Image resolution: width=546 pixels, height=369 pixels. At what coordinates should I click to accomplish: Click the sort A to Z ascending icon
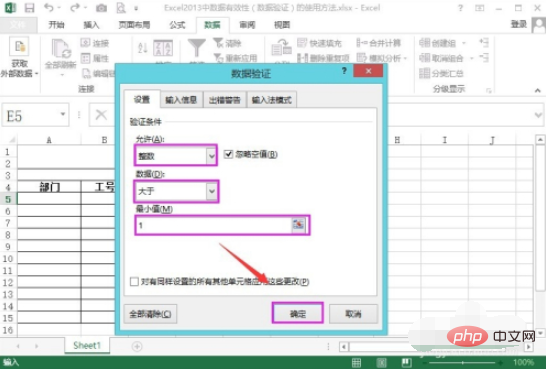[x=142, y=48]
